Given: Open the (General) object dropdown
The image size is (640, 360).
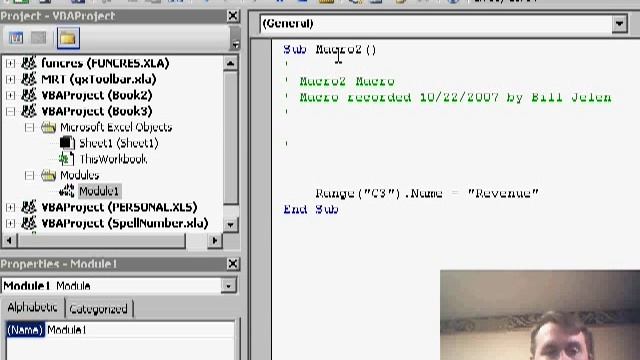Looking at the screenshot, I should 619,24.
